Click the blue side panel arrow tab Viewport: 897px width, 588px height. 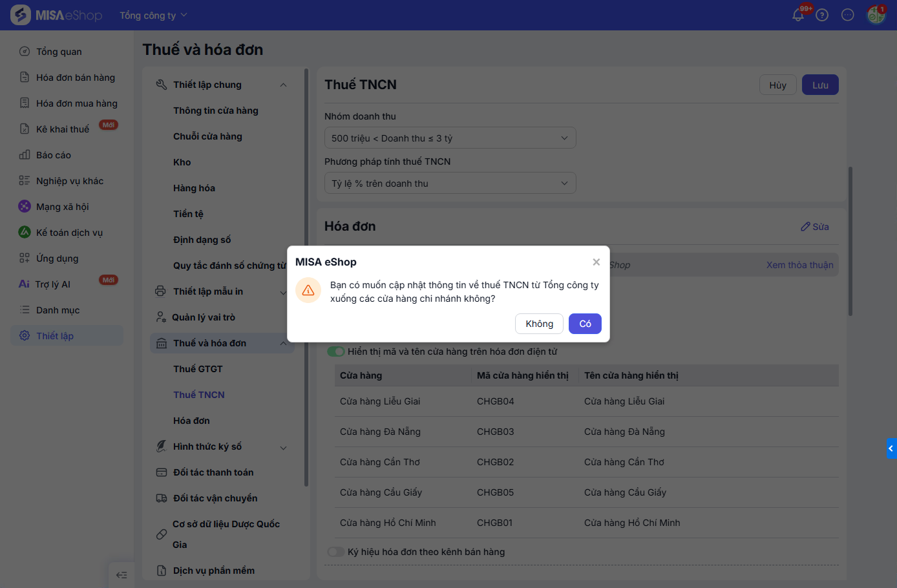[x=891, y=448]
